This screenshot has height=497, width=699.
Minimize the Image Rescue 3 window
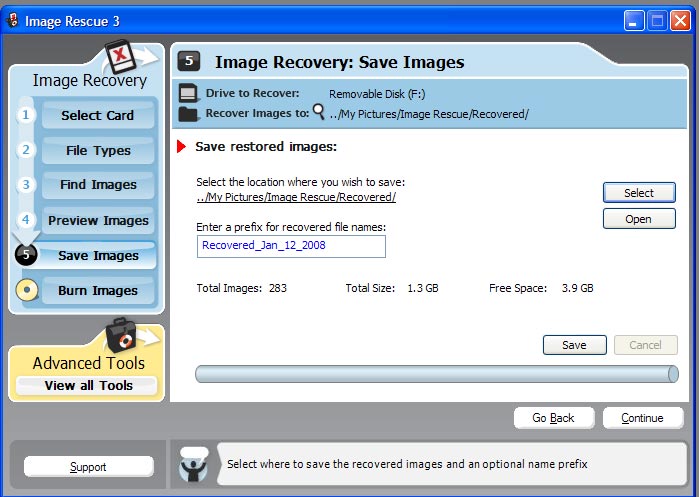(633, 21)
